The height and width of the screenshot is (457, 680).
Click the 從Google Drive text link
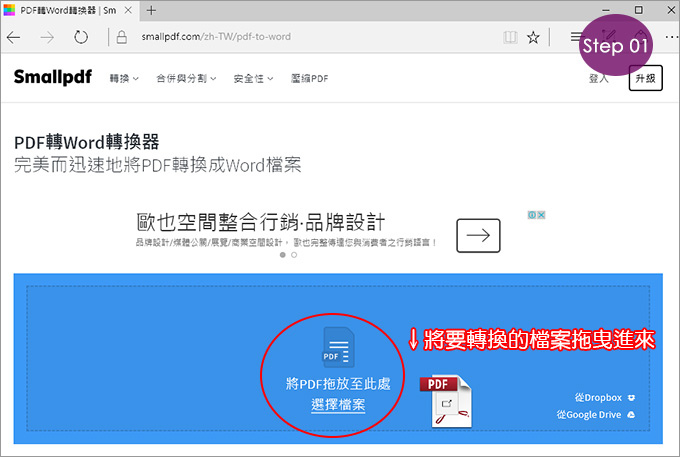tap(589, 415)
